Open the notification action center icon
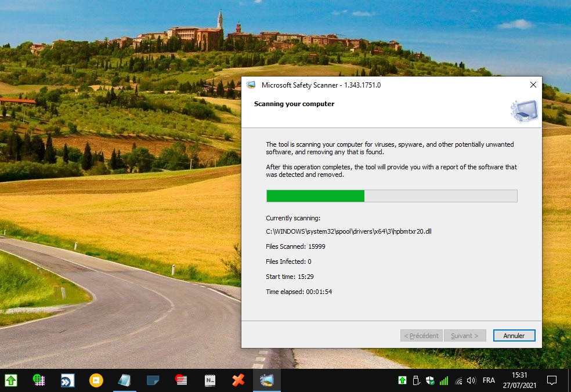Viewport: 571px width, 392px height. click(x=552, y=380)
